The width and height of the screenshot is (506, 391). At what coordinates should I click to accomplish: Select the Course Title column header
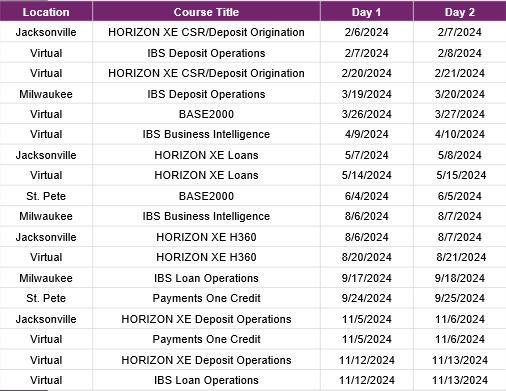pos(206,11)
